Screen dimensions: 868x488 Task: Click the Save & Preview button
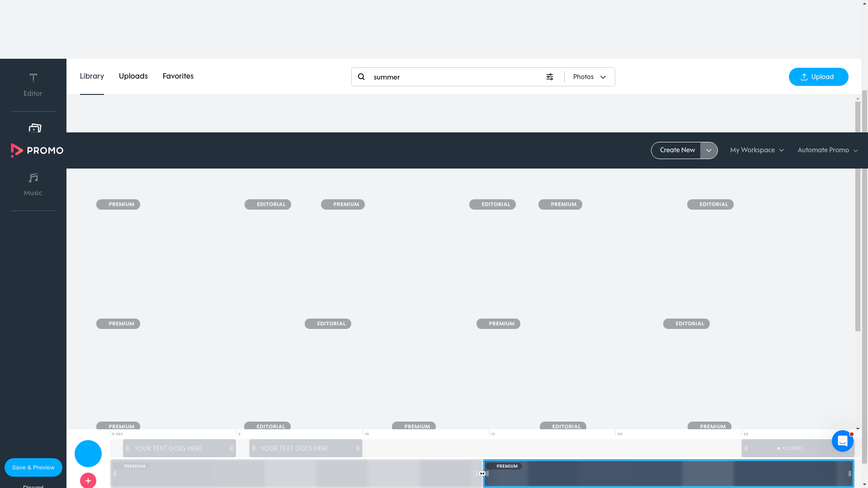point(33,467)
